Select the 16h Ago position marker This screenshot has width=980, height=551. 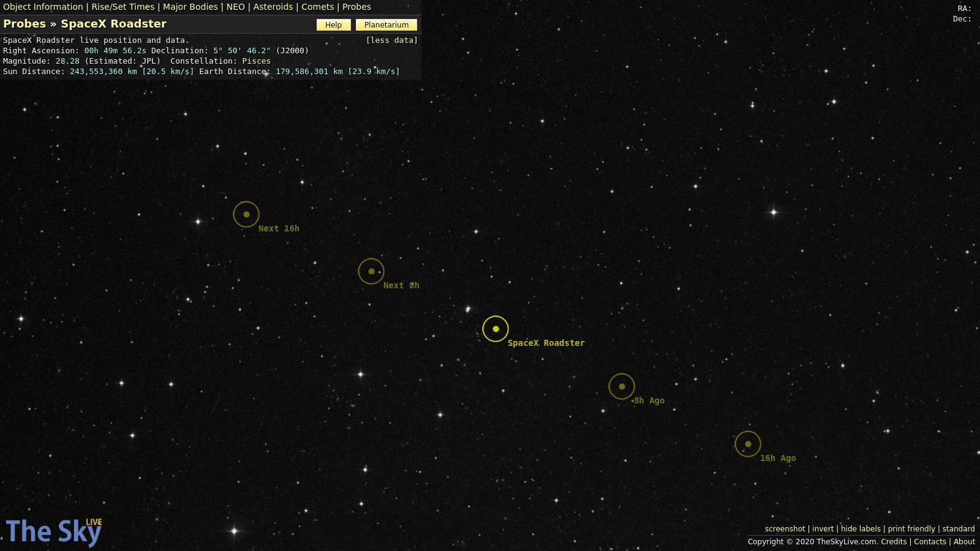coord(748,444)
